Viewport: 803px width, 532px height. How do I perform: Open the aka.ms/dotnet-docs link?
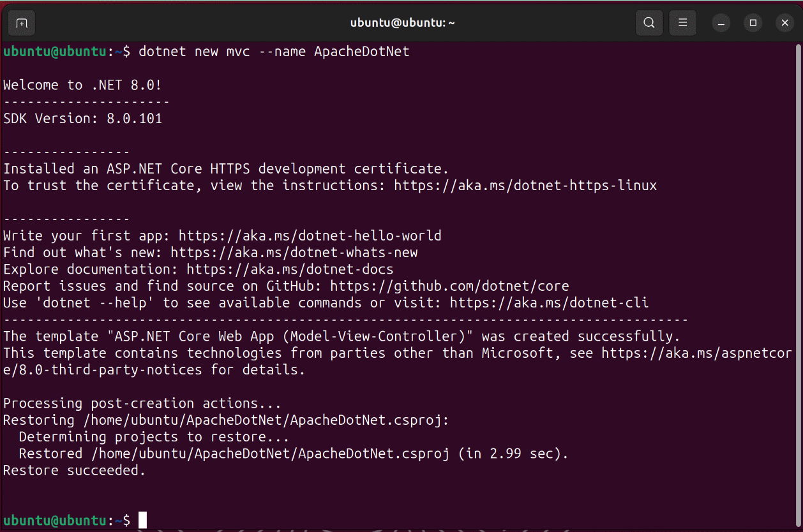290,269
